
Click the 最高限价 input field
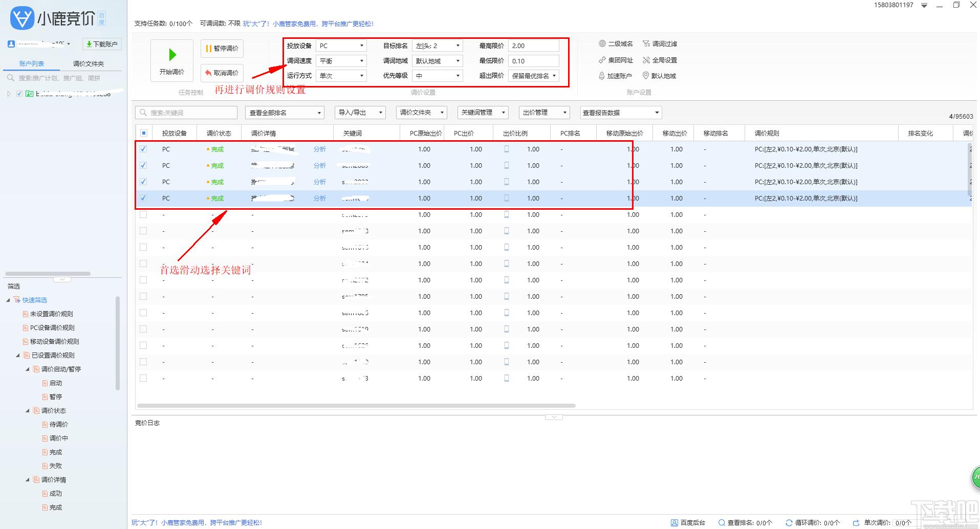click(534, 46)
